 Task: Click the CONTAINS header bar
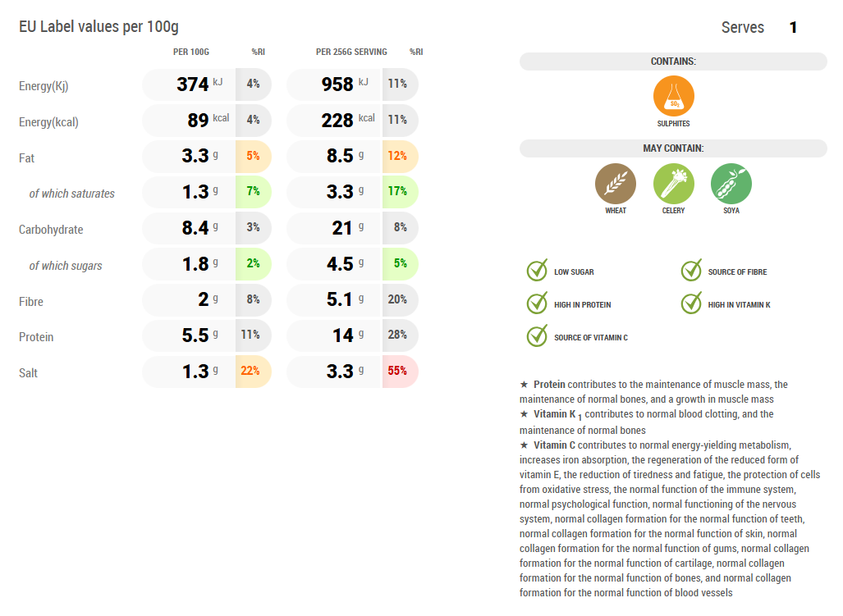click(x=673, y=62)
